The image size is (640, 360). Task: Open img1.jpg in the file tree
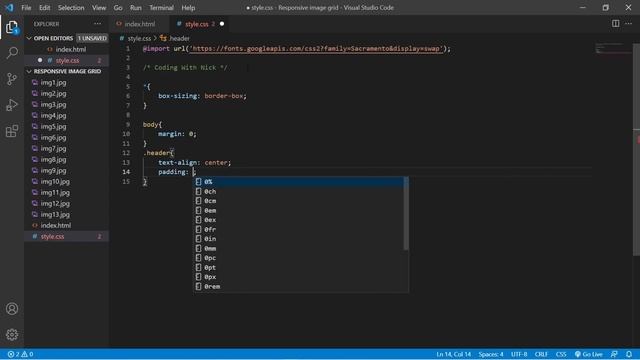pyautogui.click(x=67, y=82)
